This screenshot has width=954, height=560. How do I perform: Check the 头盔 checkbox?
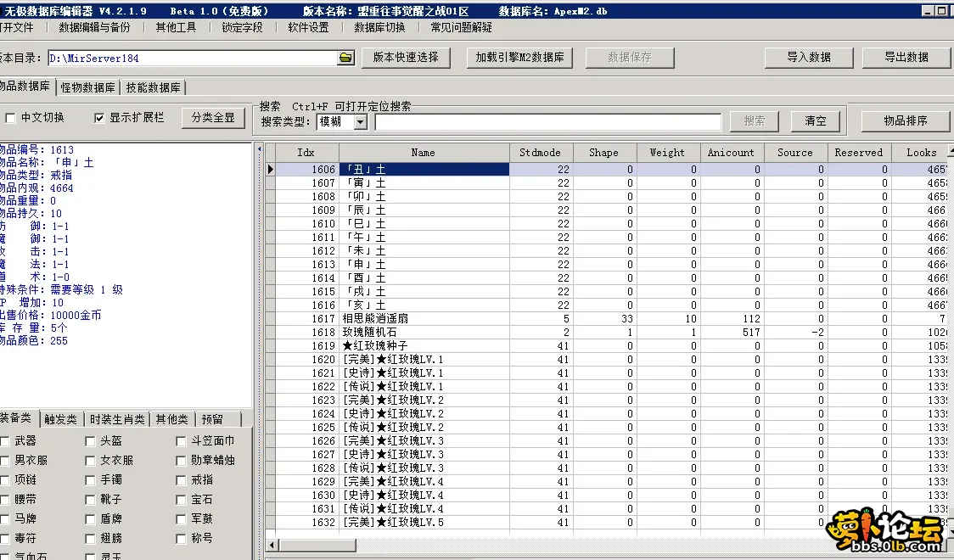pyautogui.click(x=90, y=441)
